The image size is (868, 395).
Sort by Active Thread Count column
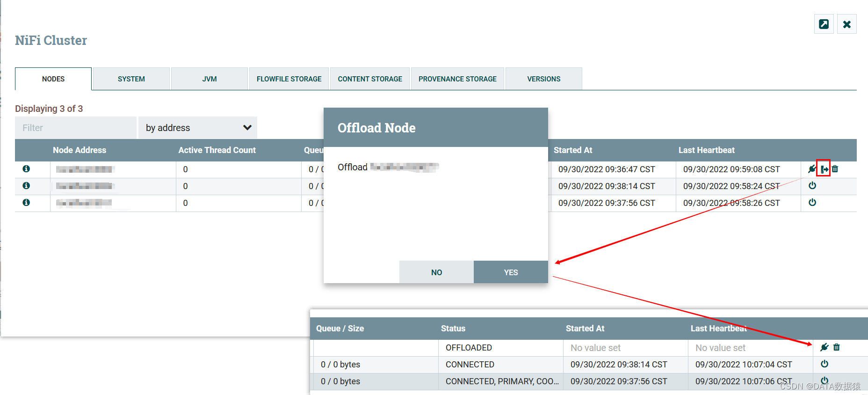tap(217, 150)
